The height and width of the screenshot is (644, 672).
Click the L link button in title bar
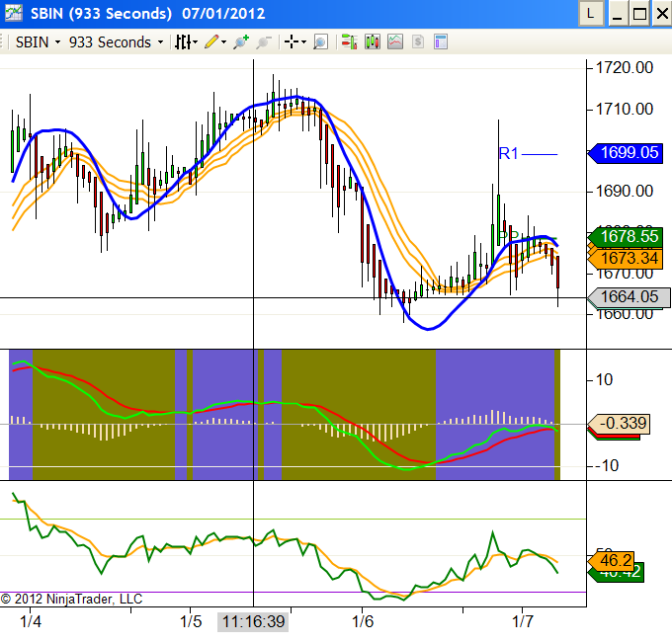point(591,14)
